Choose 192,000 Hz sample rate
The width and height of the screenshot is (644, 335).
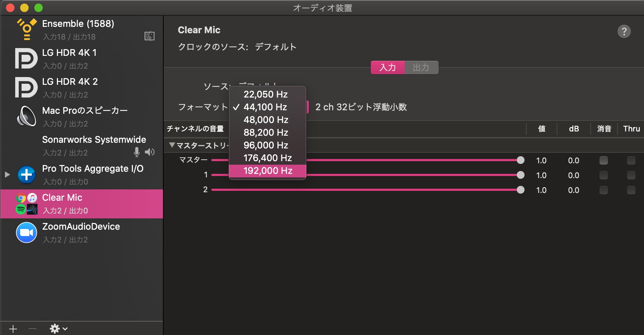[268, 171]
